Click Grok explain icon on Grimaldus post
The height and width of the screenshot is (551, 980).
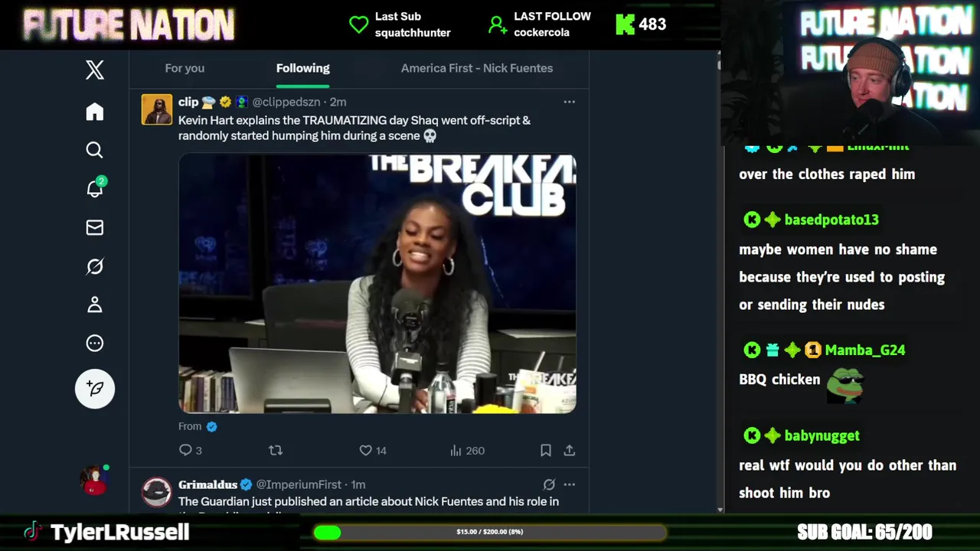point(549,484)
